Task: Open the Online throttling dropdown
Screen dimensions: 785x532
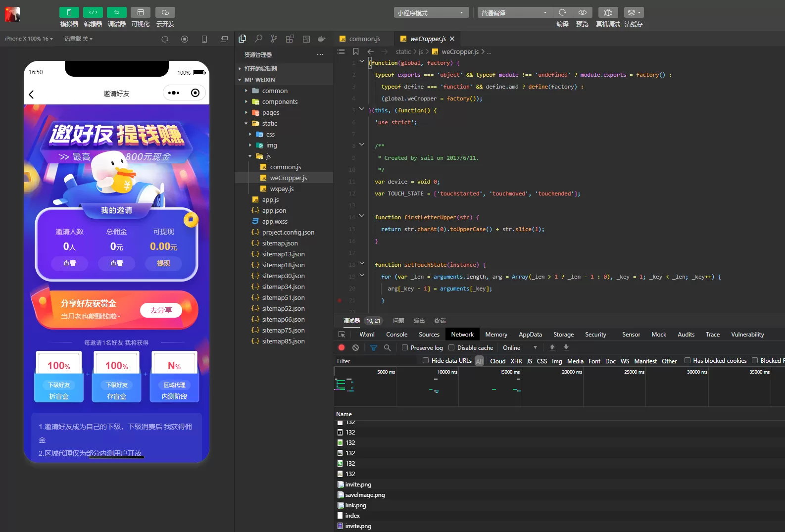Action: coord(520,348)
